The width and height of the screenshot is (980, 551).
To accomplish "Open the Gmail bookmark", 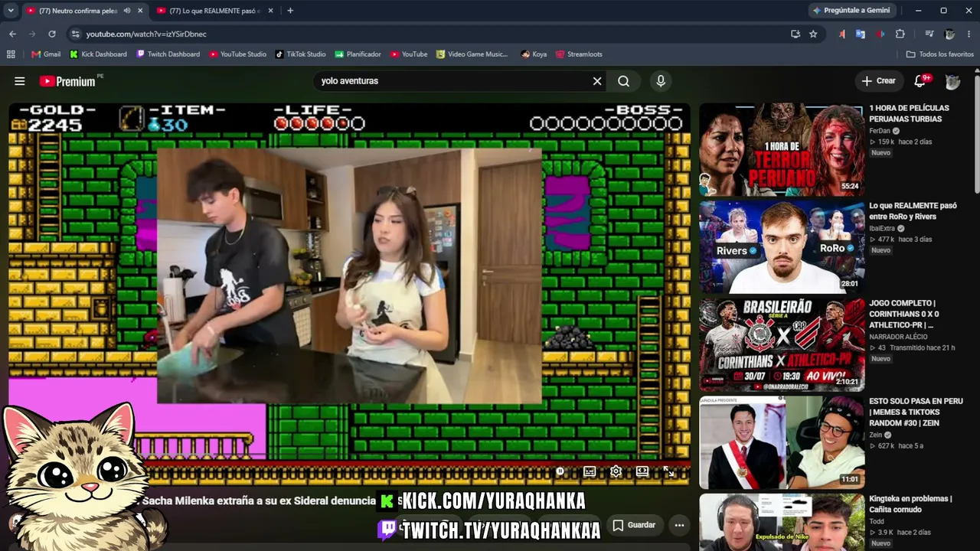I will pos(46,54).
